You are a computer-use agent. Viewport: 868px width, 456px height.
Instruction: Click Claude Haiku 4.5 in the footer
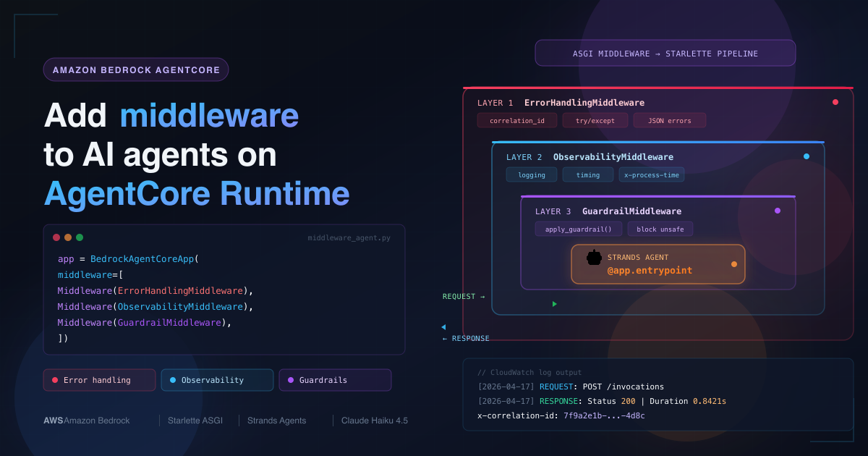point(374,421)
